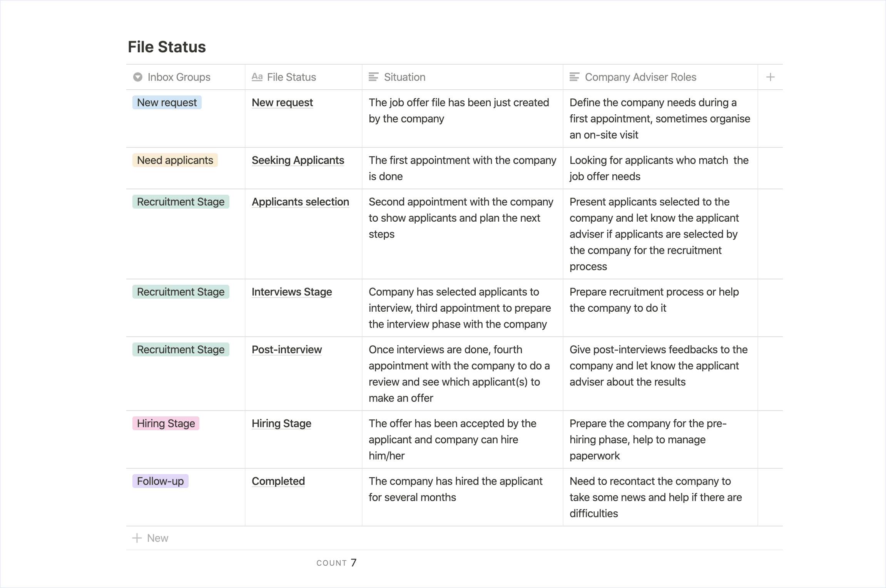This screenshot has height=588, width=886.
Task: Click the orange Need applicants tag
Action: pyautogui.click(x=175, y=160)
